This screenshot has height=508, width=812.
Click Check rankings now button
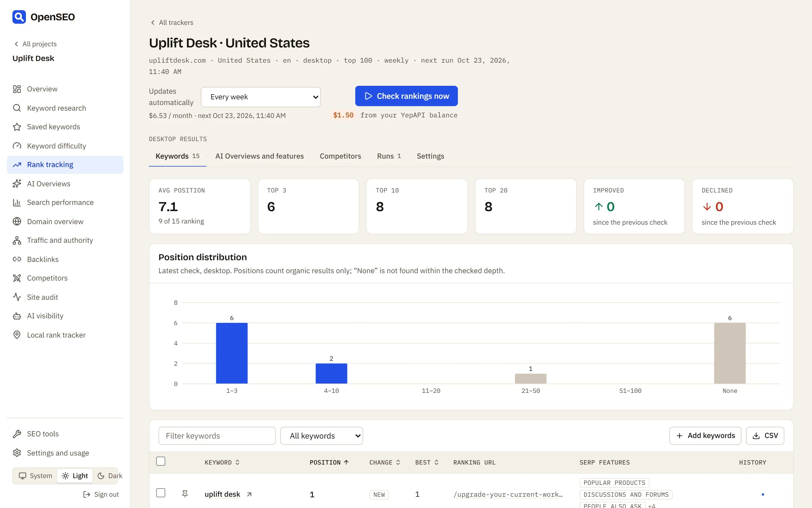(406, 96)
